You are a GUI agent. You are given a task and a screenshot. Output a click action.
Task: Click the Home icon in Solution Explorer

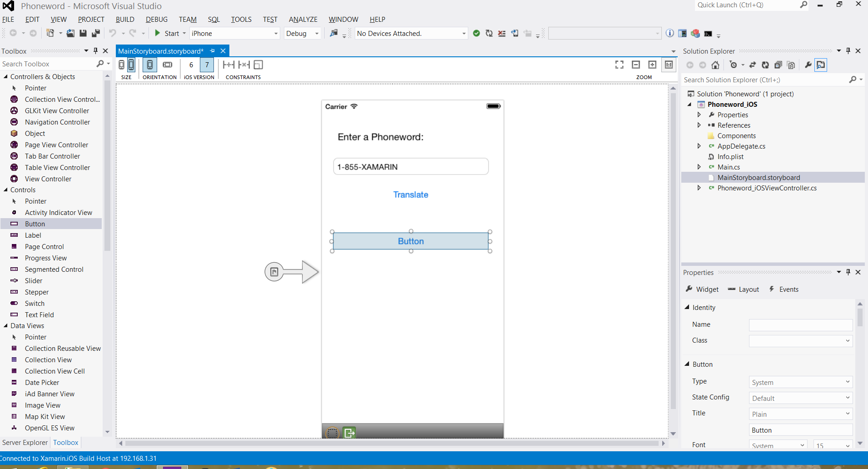pyautogui.click(x=715, y=65)
